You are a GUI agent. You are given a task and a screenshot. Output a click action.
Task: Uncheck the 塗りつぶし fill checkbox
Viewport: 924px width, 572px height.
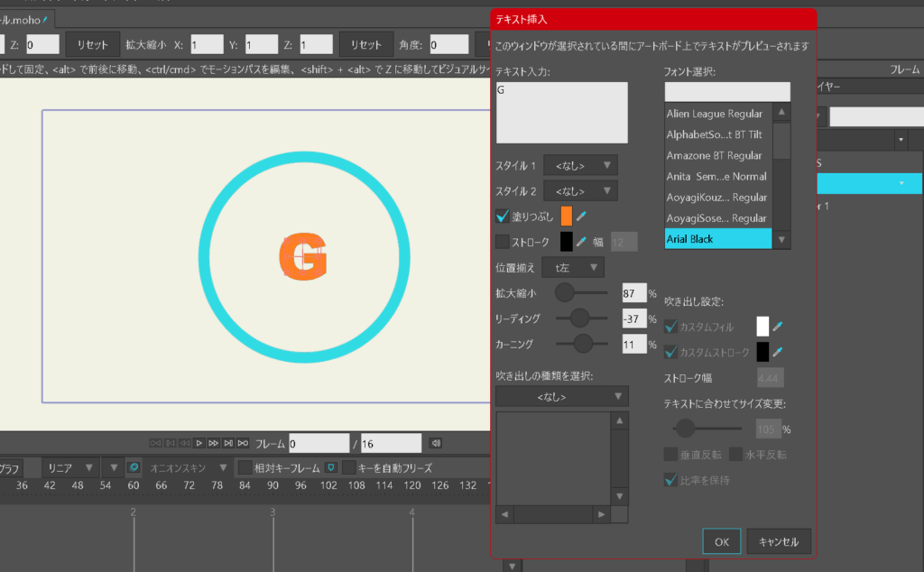503,217
